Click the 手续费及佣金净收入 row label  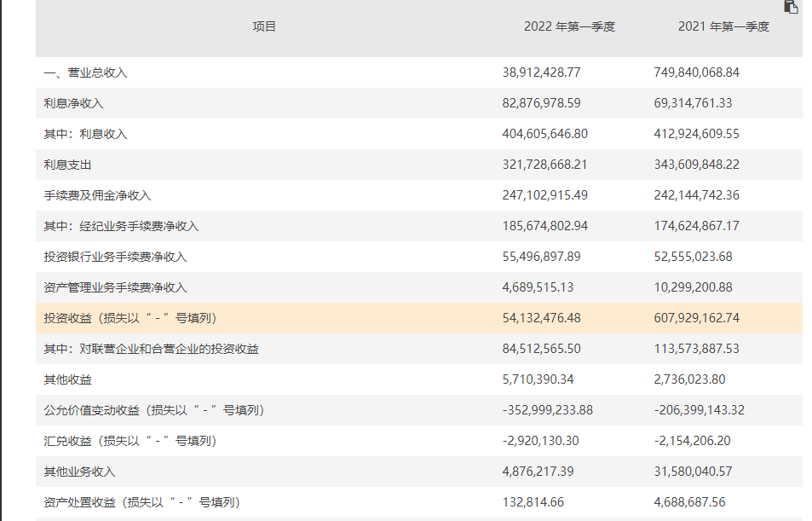click(97, 195)
